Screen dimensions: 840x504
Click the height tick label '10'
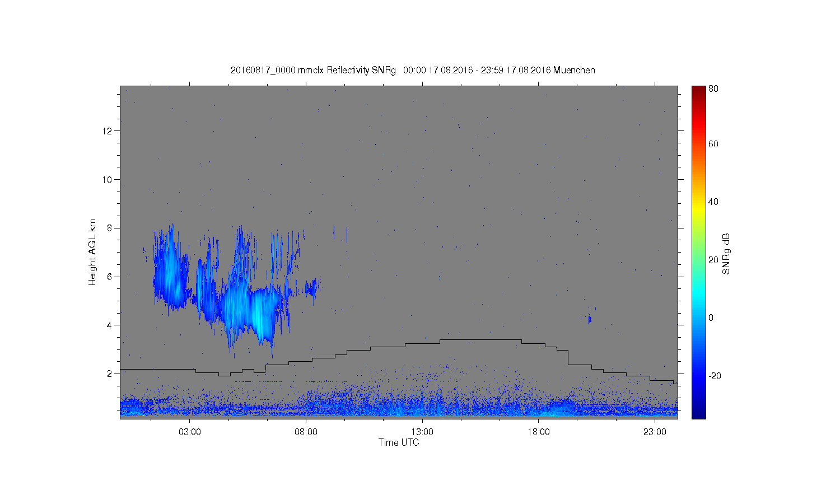tap(108, 180)
